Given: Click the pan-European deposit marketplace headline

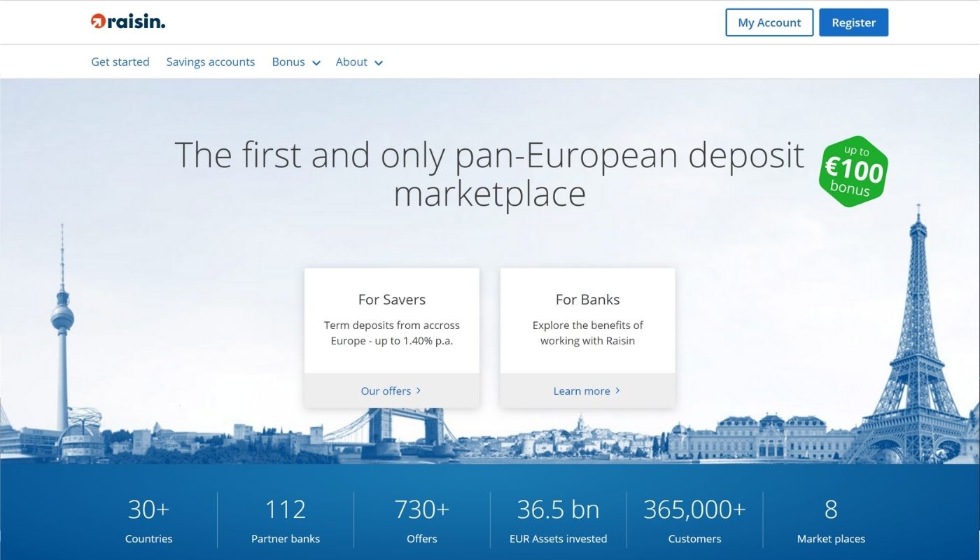Looking at the screenshot, I should click(489, 174).
